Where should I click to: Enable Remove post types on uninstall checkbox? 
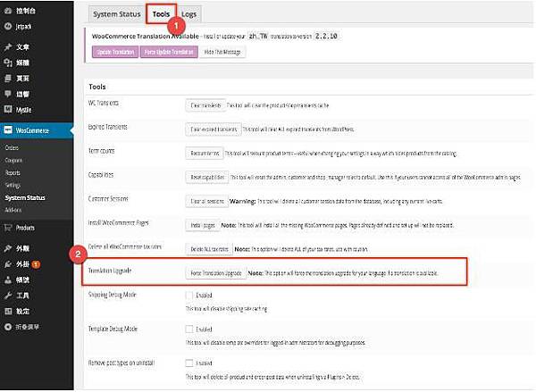coord(189,363)
